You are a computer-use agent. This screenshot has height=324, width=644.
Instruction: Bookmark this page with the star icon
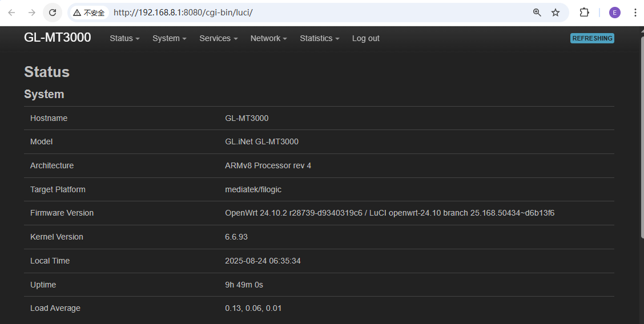556,13
